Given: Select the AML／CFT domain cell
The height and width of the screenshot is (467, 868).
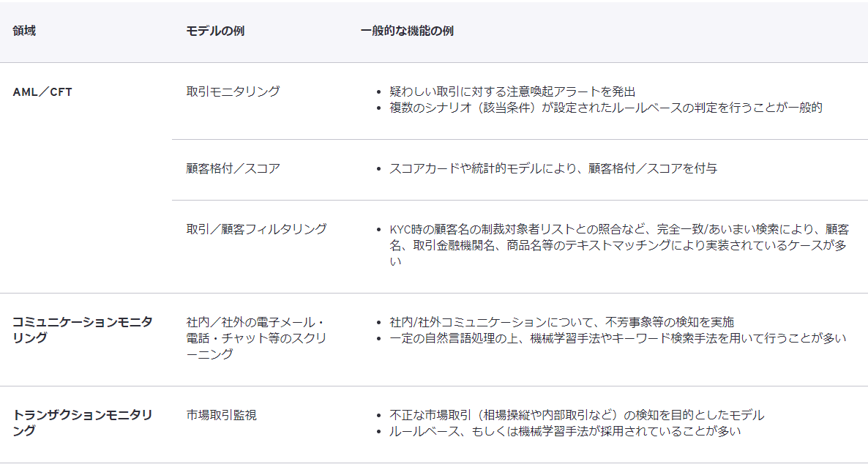Looking at the screenshot, I should click(x=42, y=92).
